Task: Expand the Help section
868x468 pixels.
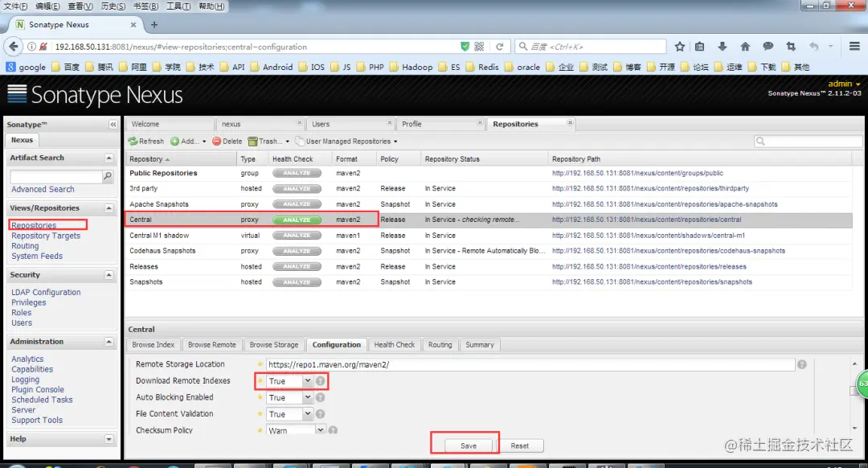Action: pos(109,439)
